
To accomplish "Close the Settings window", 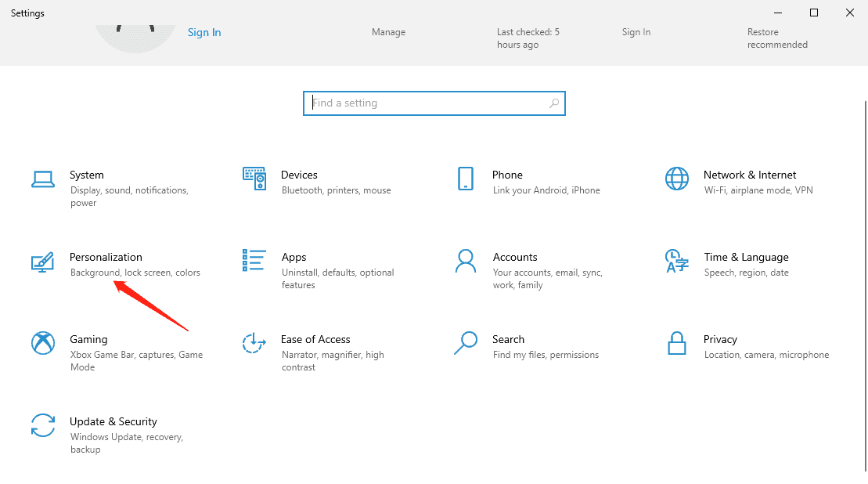I will coord(850,13).
